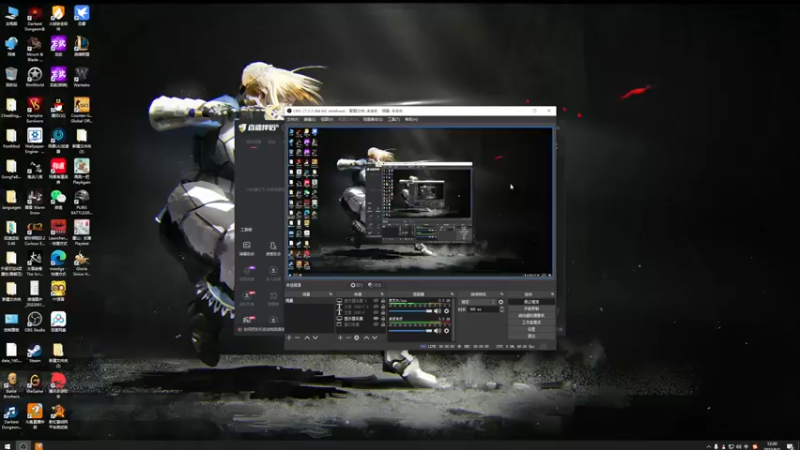Open 腾讯QQ penguin desktop shortcut
The height and width of the screenshot is (450, 800).
coord(58,108)
